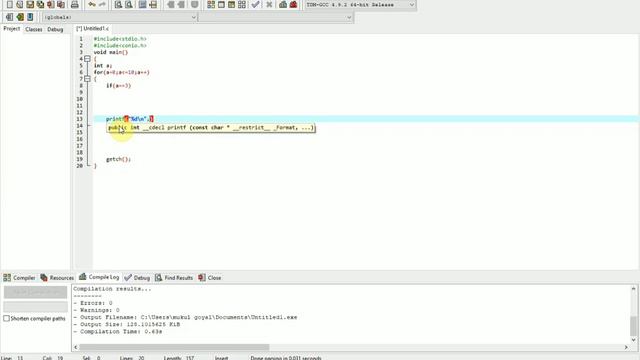Click the getch(); line in the editor
This screenshot has width=640, height=360.
click(x=118, y=159)
